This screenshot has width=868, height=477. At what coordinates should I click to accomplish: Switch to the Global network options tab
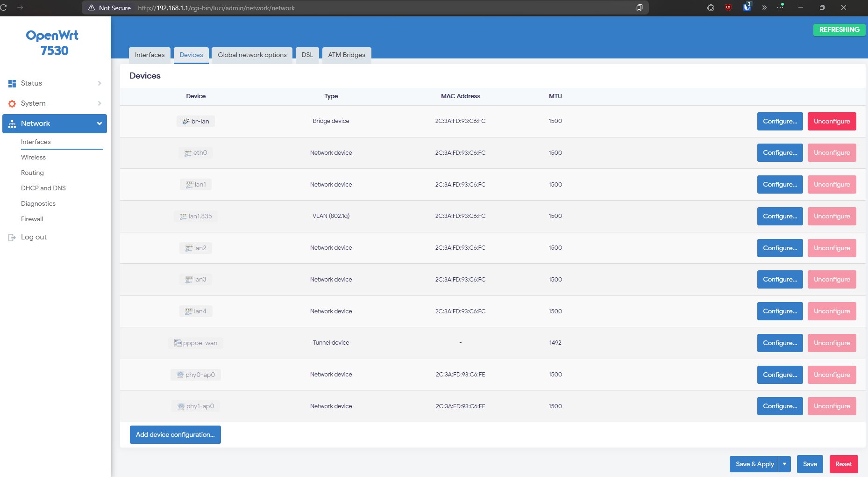(x=252, y=55)
